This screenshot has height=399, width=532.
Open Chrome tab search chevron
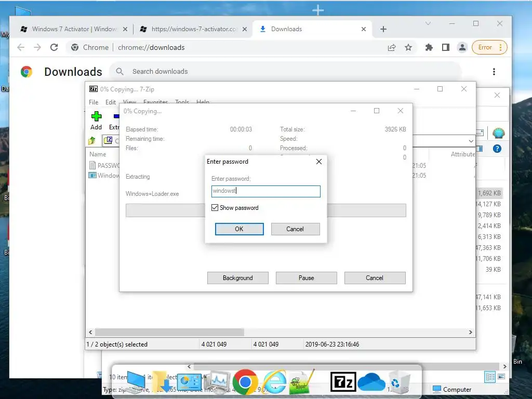click(428, 23)
